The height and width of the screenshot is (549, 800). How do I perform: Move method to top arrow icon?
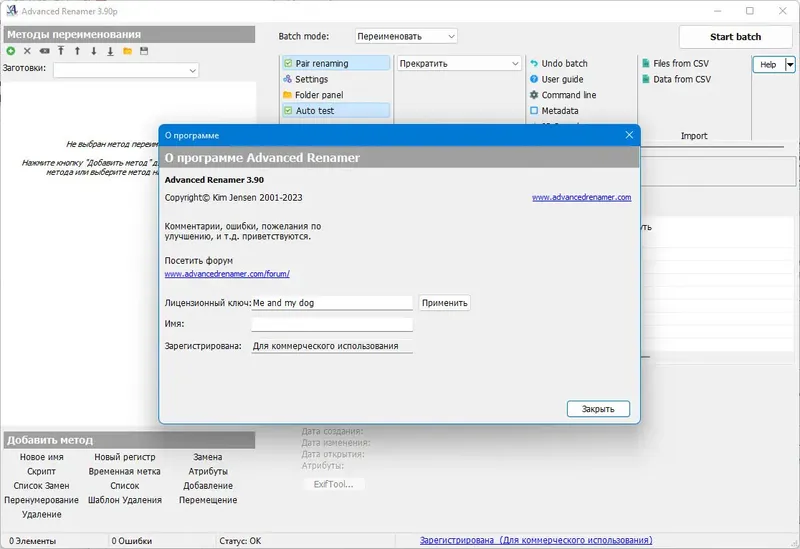coord(61,51)
